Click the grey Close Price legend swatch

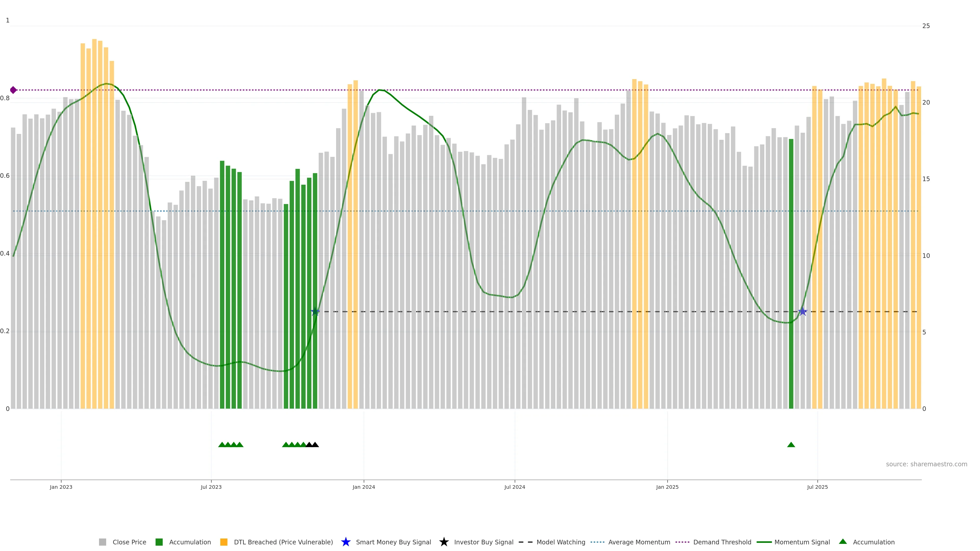point(102,542)
